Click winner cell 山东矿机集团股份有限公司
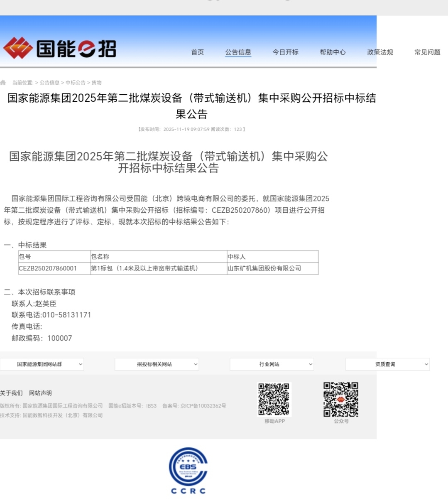448x501 pixels. click(x=272, y=268)
